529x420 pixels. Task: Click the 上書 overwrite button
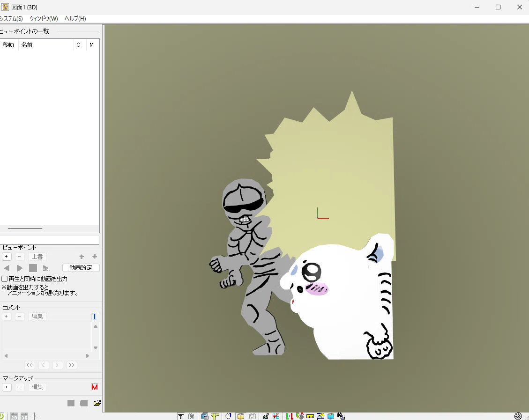tap(37, 257)
